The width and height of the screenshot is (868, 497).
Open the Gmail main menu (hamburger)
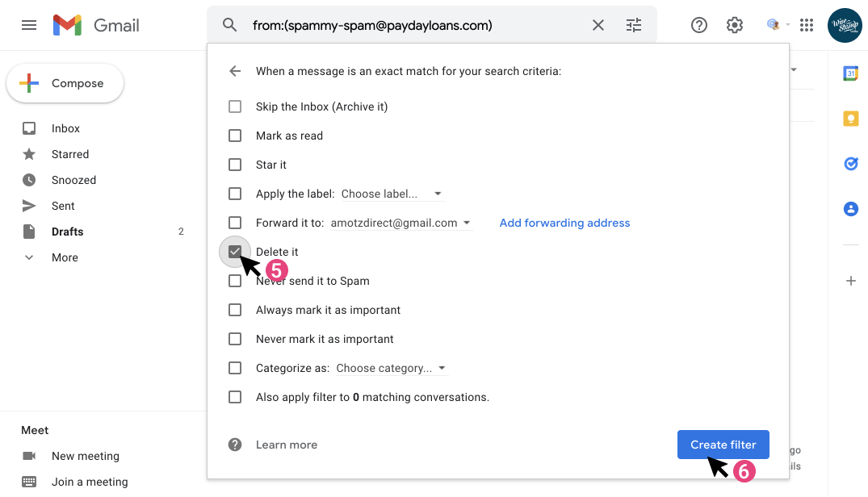tap(29, 24)
